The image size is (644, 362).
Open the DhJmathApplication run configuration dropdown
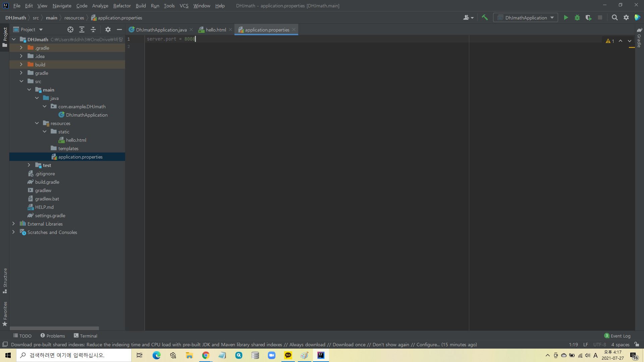[526, 18]
